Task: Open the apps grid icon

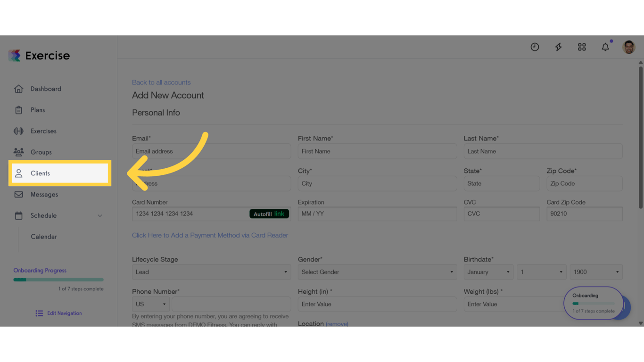Action: (x=581, y=47)
